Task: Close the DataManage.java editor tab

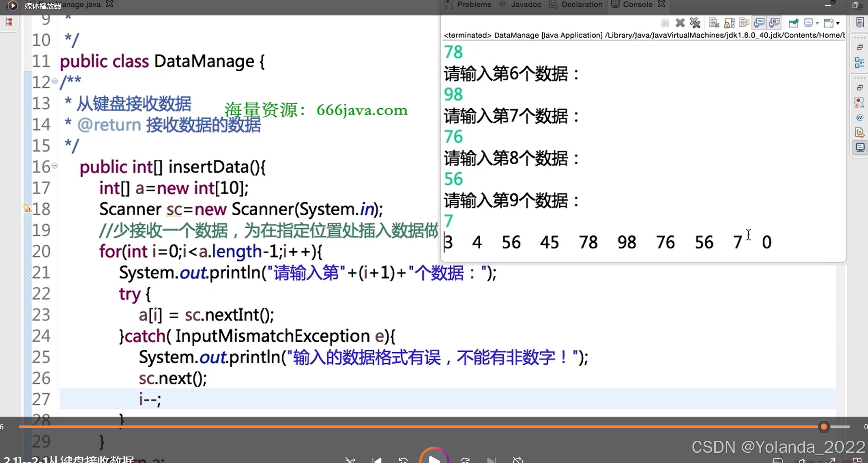Action: click(x=109, y=4)
